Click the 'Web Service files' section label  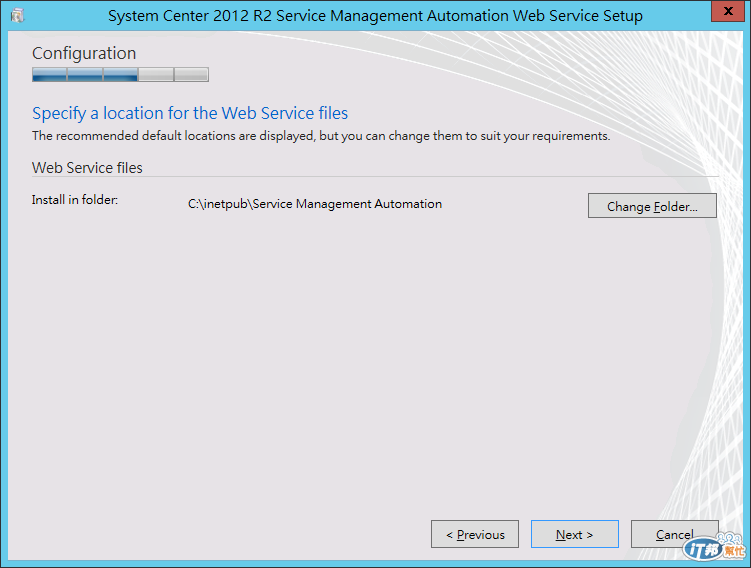[87, 168]
